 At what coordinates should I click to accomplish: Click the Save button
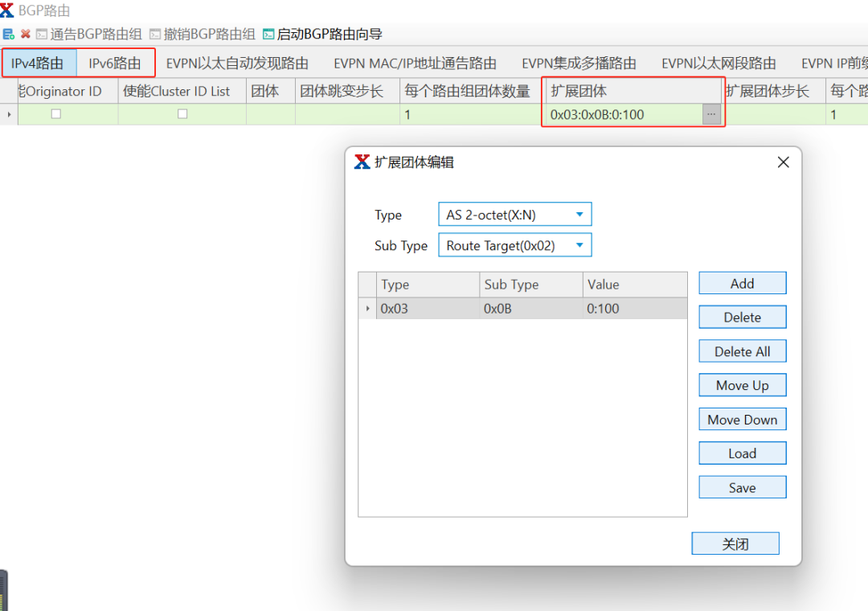point(743,487)
